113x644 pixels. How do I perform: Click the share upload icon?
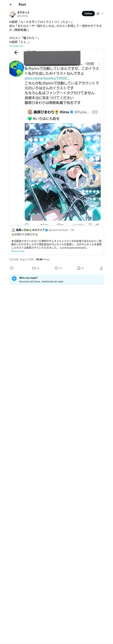[101, 268]
